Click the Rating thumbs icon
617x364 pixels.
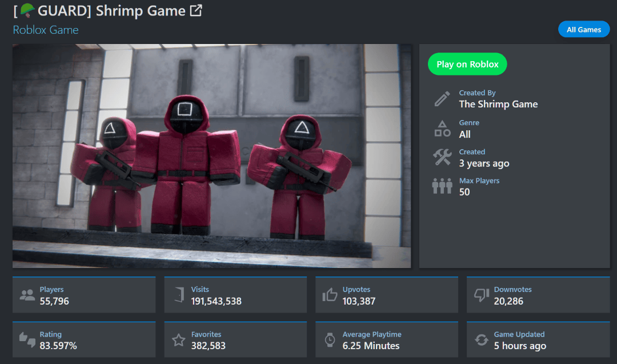point(27,339)
